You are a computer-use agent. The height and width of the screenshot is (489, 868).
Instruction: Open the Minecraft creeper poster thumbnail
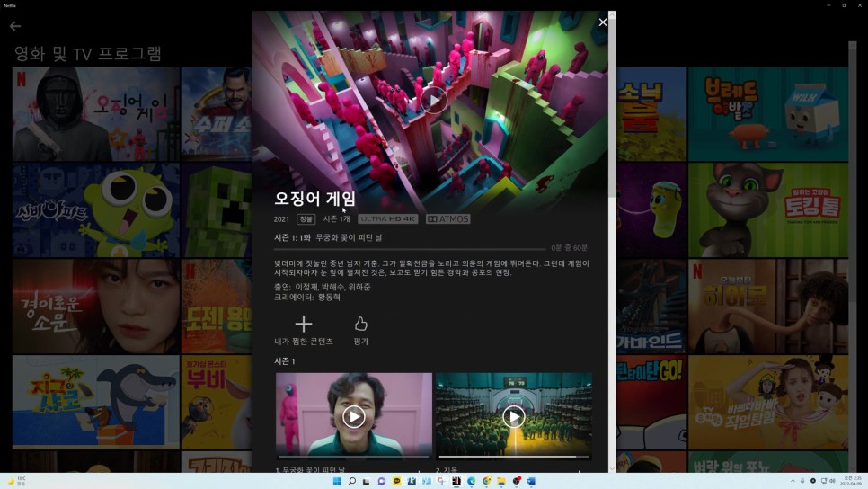[217, 209]
